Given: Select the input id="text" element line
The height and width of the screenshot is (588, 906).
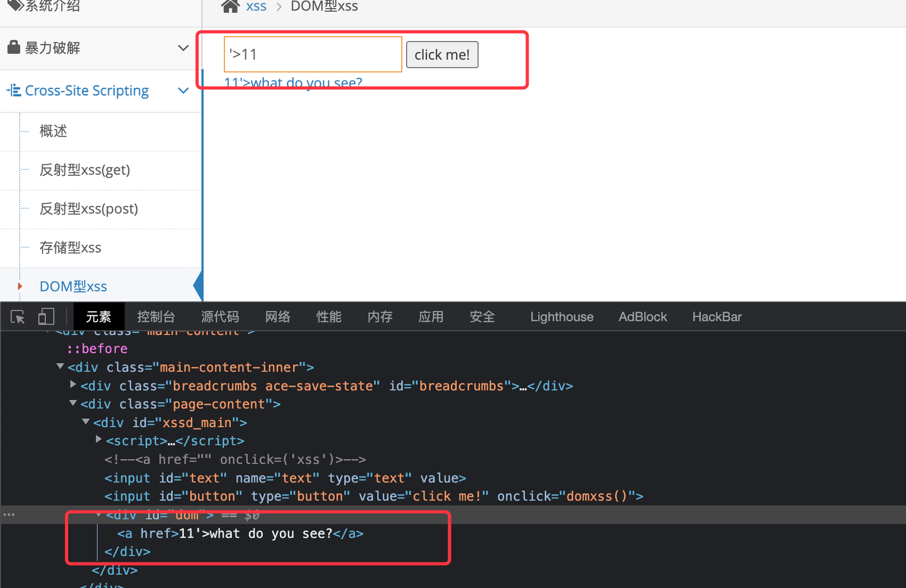Looking at the screenshot, I should click(285, 478).
